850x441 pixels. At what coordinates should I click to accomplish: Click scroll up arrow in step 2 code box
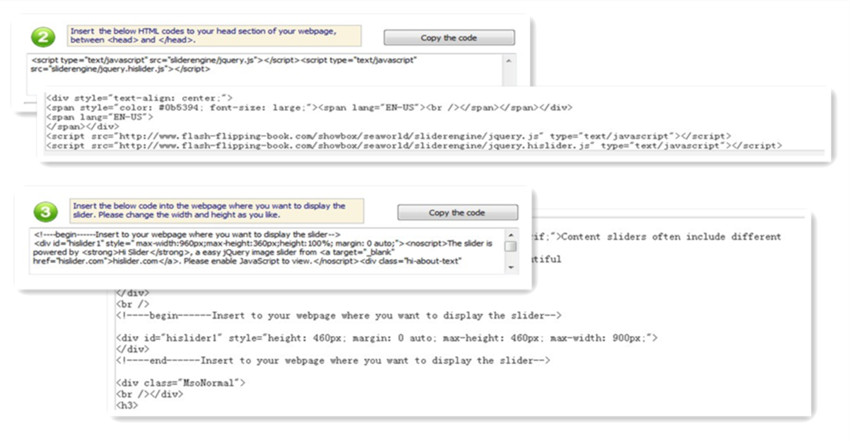click(x=508, y=61)
